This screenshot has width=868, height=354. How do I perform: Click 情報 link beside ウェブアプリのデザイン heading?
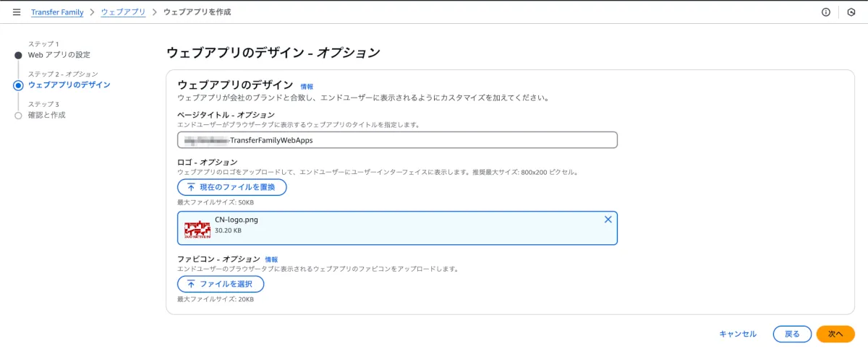(307, 87)
